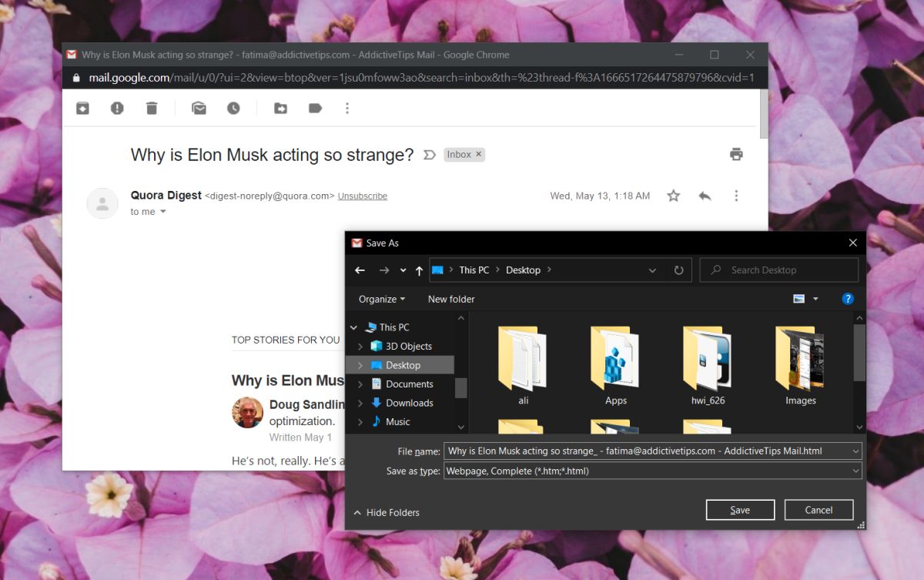Create a New folder
The width and height of the screenshot is (924, 580).
point(451,299)
